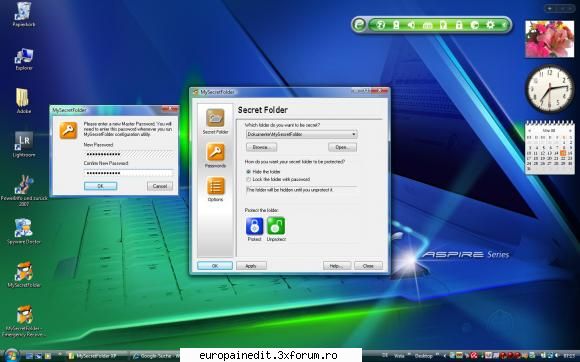580x362 pixels.
Task: Click the Open button beside Browse
Action: pyautogui.click(x=343, y=147)
